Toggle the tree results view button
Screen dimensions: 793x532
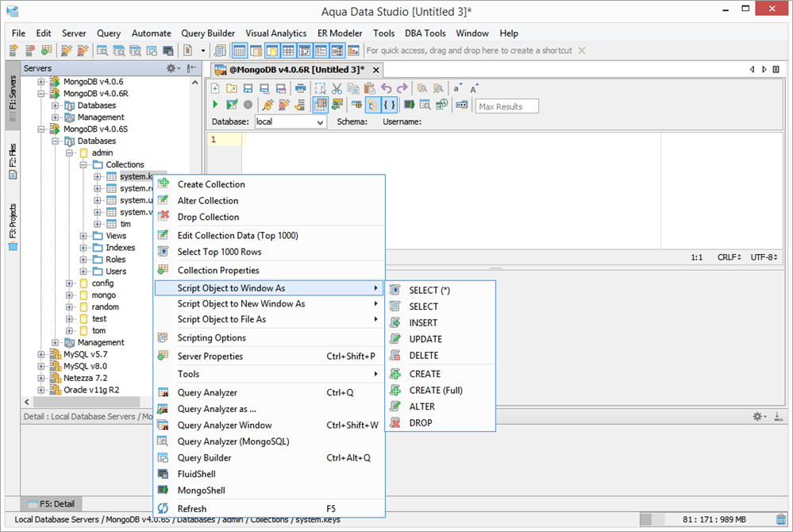(372, 105)
